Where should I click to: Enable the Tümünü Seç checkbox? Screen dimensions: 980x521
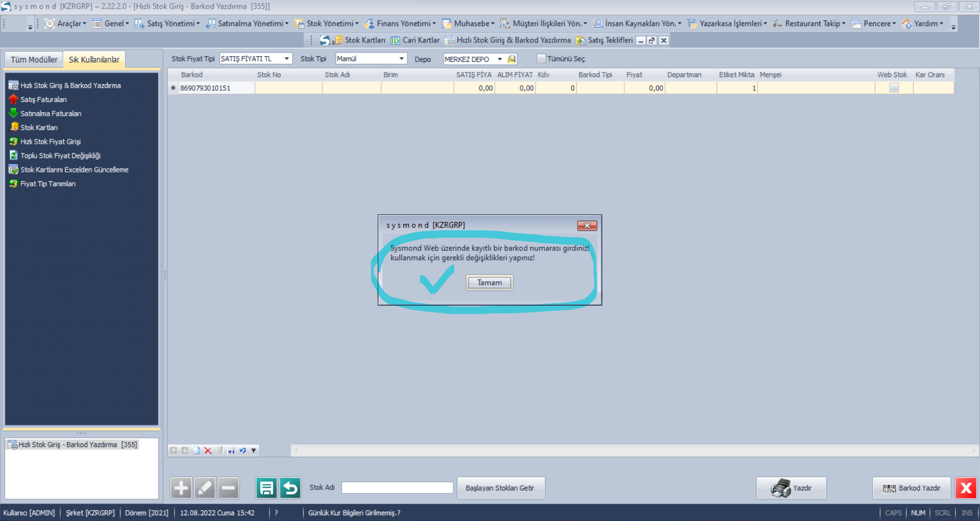(x=542, y=59)
